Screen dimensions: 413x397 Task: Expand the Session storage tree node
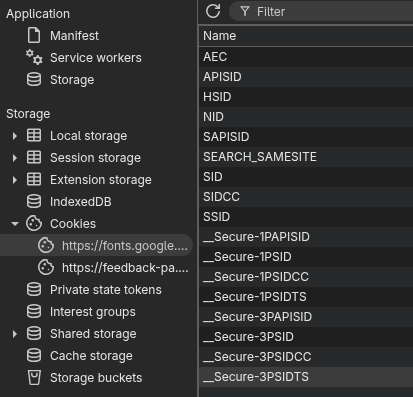click(14, 158)
